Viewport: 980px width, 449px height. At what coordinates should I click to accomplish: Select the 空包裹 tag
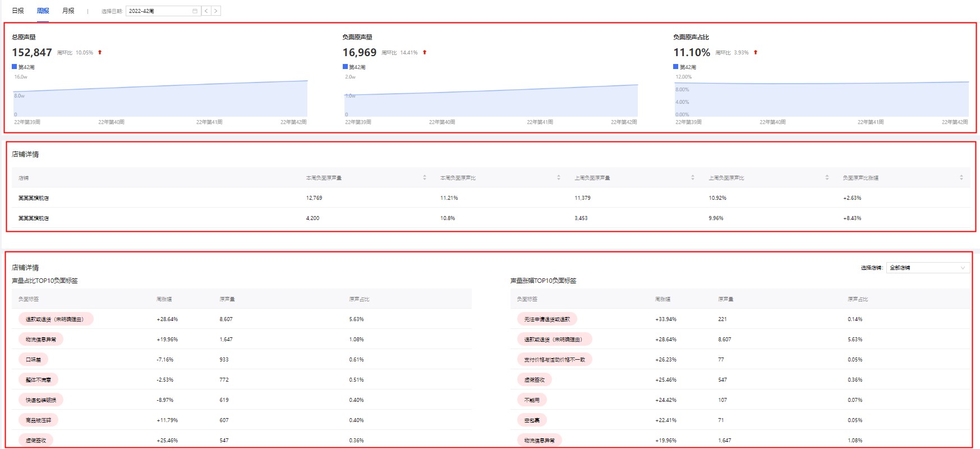point(532,420)
